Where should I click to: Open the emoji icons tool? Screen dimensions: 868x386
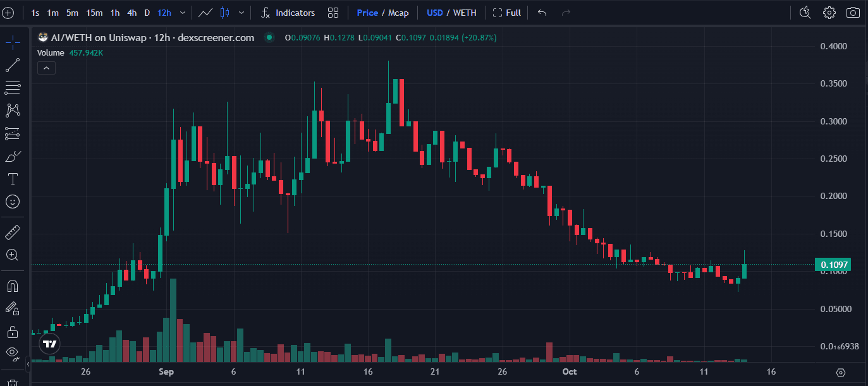(x=13, y=202)
